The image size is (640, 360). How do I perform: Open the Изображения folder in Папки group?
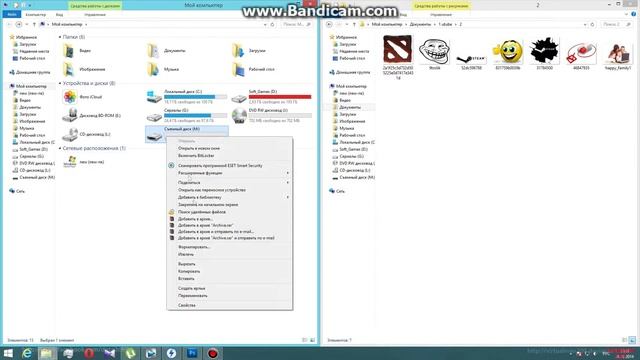(69, 69)
